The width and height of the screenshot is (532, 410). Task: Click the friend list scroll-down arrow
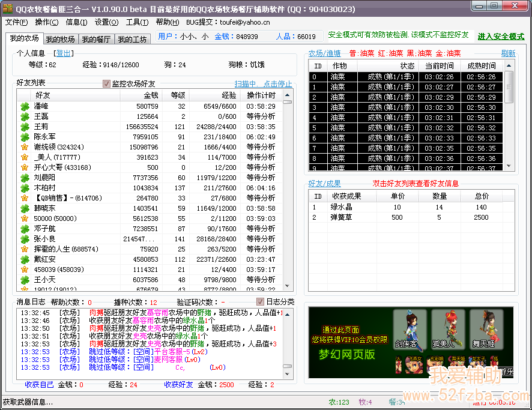288,286
